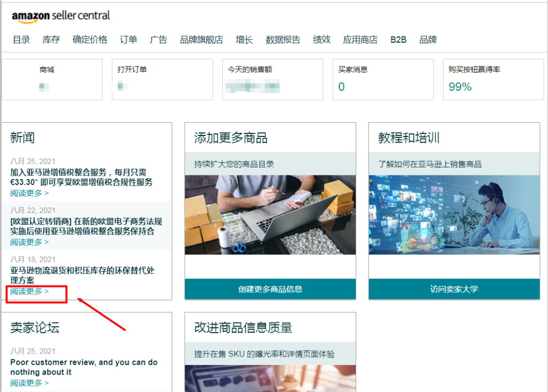The image size is (548, 392).
Task: Click the 访问卖家大学 button
Action: point(454,289)
